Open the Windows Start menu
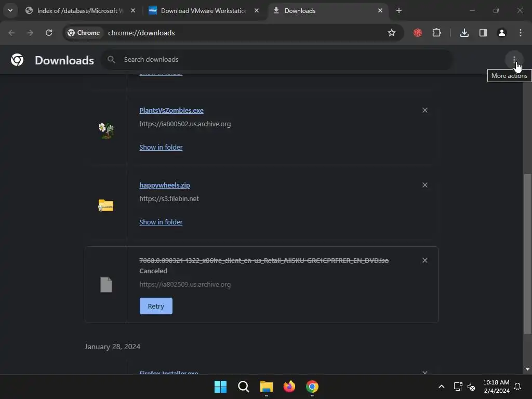This screenshot has width=532, height=399. [x=220, y=387]
